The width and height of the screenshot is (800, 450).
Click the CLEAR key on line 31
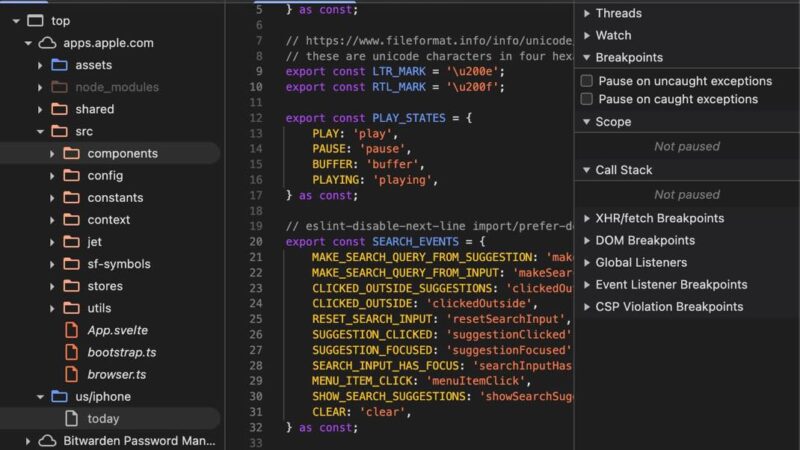(x=329, y=412)
